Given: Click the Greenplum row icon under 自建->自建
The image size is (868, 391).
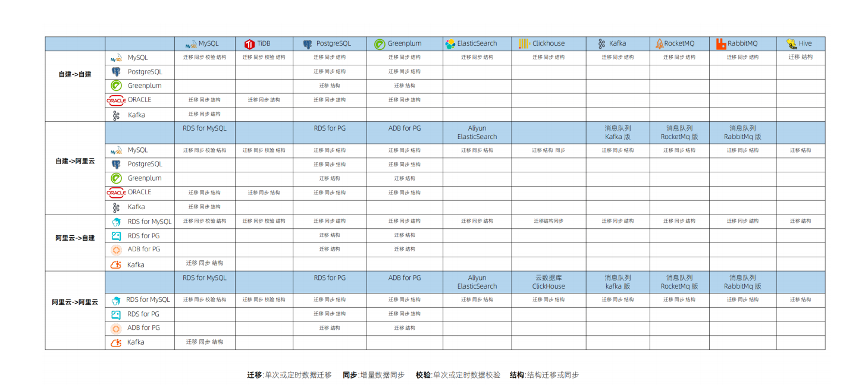Looking at the screenshot, I should click(x=117, y=86).
